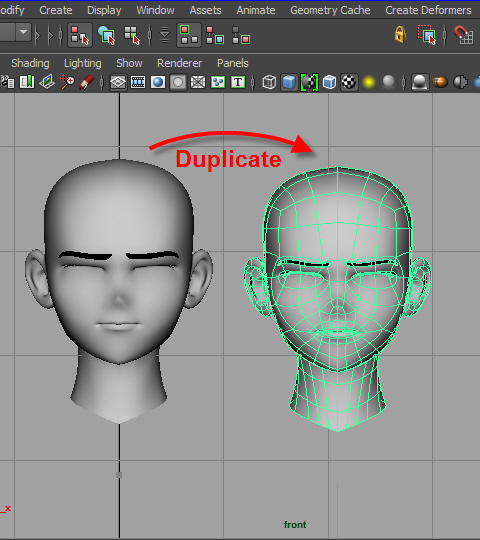This screenshot has height=540, width=480.
Task: Click the lock current selection padlock
Action: coord(400,34)
